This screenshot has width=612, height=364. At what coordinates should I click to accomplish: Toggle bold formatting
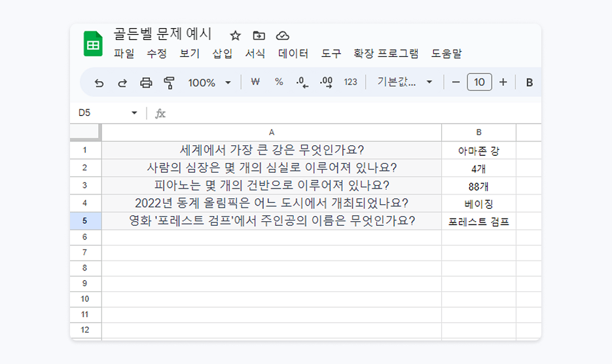click(x=530, y=82)
